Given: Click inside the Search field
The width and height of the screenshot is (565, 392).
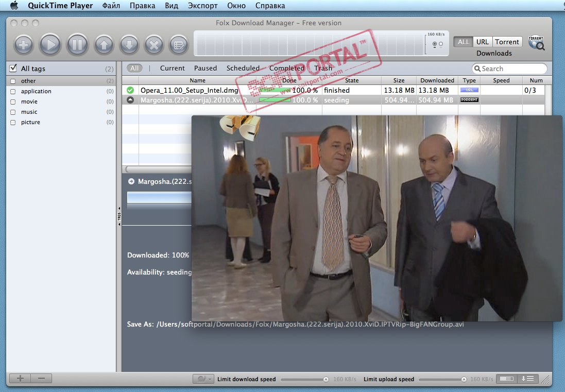Looking at the screenshot, I should (509, 69).
